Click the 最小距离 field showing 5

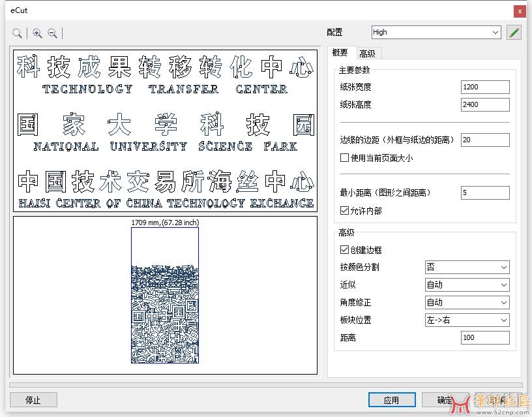click(x=485, y=193)
